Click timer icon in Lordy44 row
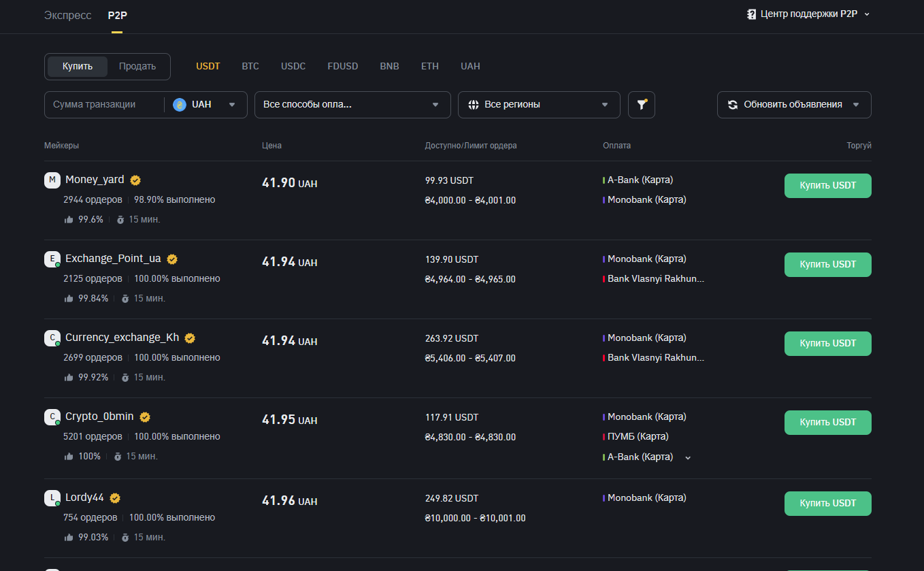 click(x=125, y=538)
